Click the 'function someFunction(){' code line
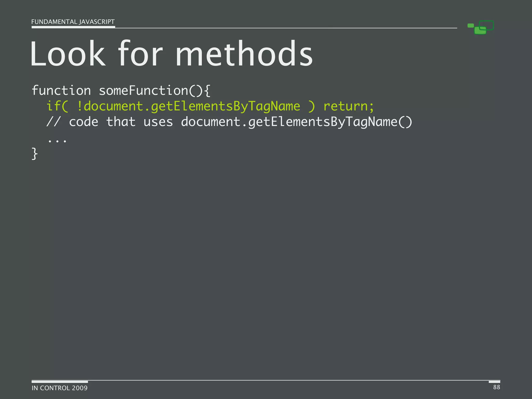 click(x=121, y=91)
